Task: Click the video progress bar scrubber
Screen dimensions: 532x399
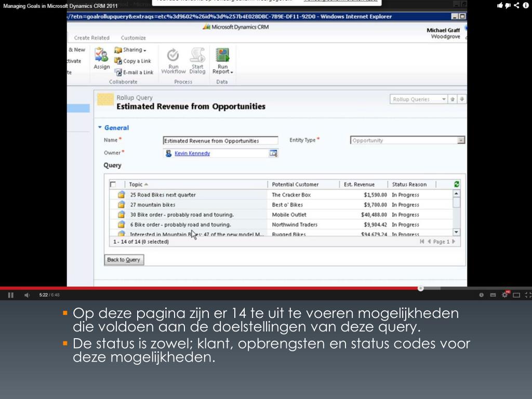Action: click(421, 288)
